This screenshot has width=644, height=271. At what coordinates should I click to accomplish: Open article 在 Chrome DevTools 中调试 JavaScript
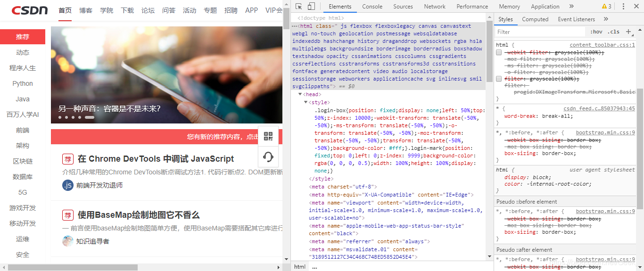156,159
